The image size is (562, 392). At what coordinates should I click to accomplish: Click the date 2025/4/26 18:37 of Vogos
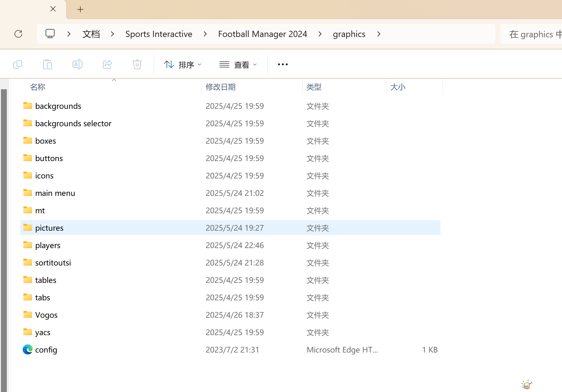(235, 315)
